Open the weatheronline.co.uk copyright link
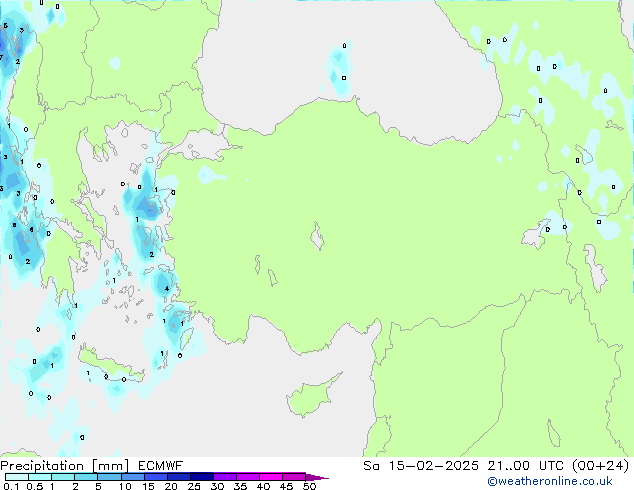Viewport: 634px width, 490px height. click(549, 481)
